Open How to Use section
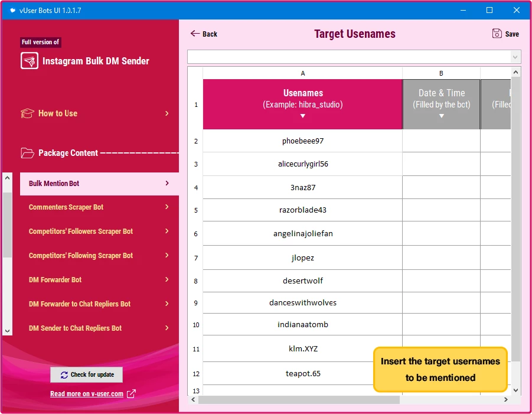The height and width of the screenshot is (414, 532). pyautogui.click(x=95, y=113)
